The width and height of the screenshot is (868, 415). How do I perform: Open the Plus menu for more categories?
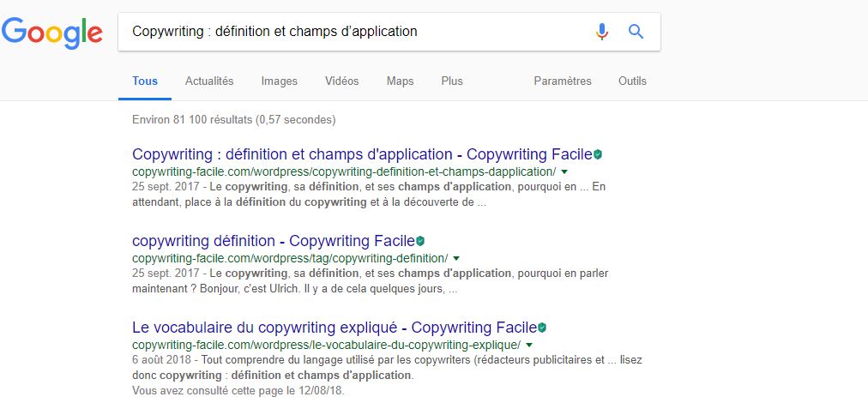[452, 81]
